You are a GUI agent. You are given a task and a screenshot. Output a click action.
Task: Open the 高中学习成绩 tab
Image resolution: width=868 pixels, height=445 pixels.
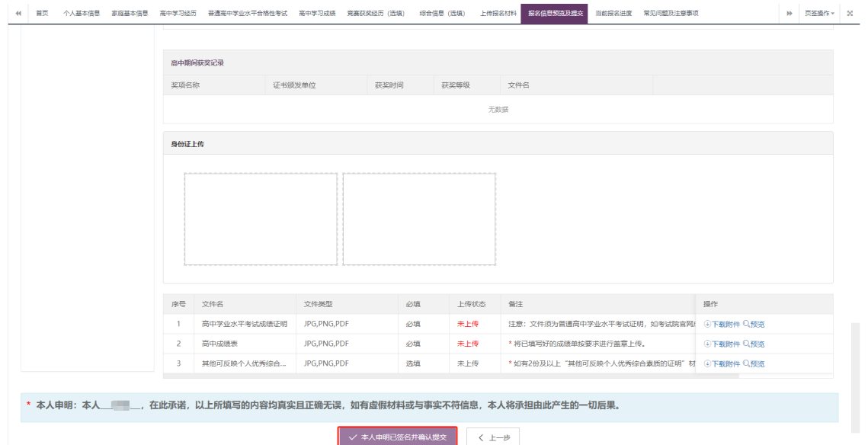[x=317, y=14]
